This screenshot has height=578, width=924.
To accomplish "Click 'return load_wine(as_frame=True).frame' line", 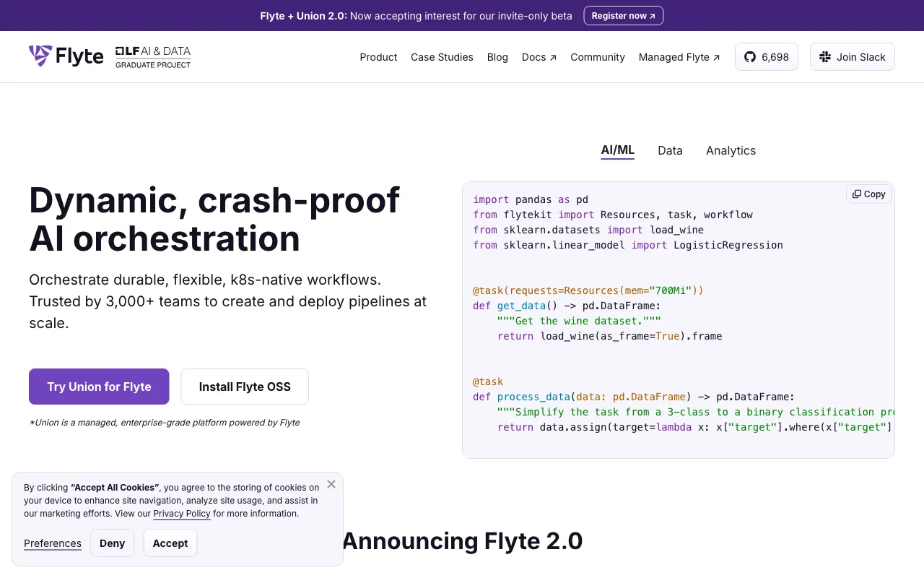I will pos(610,336).
